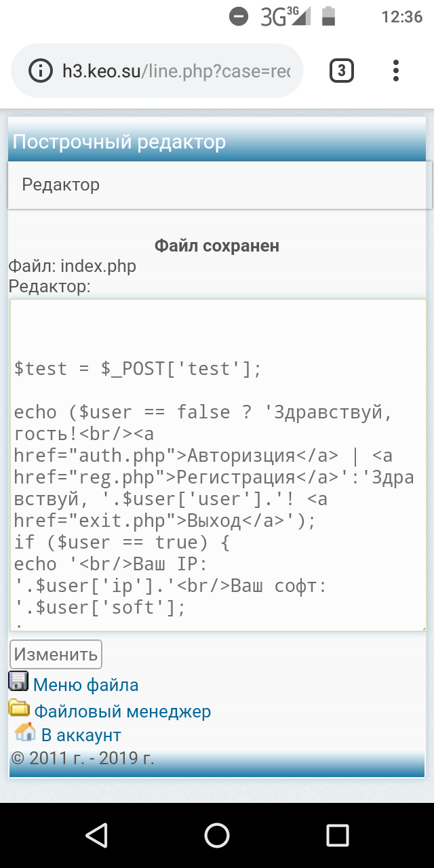Select the Редактор menu item
This screenshot has height=868, width=434.
point(61,184)
